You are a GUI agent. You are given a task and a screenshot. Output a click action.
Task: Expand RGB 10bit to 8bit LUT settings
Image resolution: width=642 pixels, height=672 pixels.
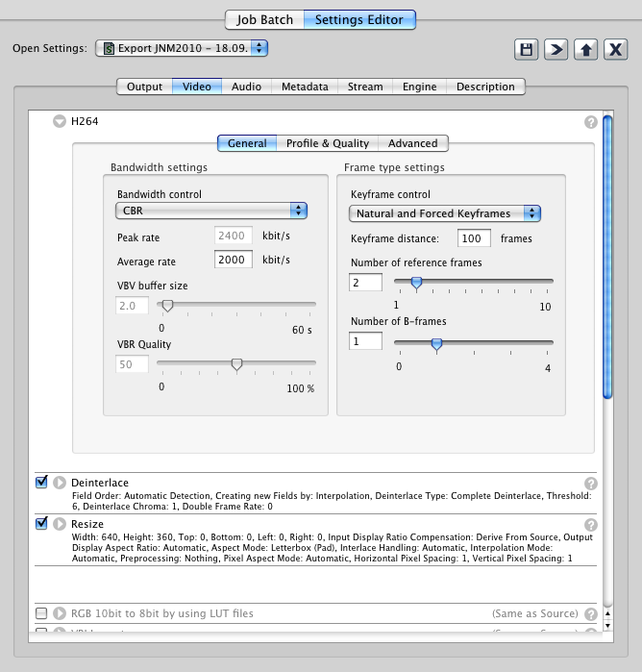[x=60, y=613]
